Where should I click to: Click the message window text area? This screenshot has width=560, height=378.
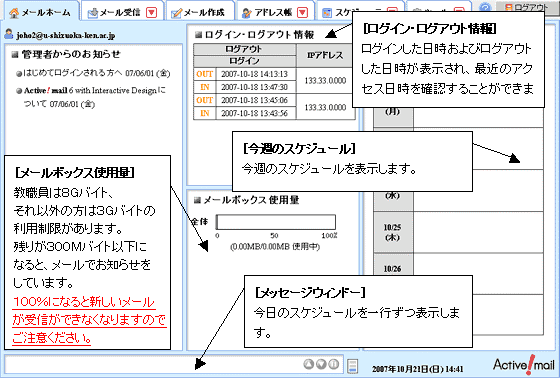click(154, 364)
